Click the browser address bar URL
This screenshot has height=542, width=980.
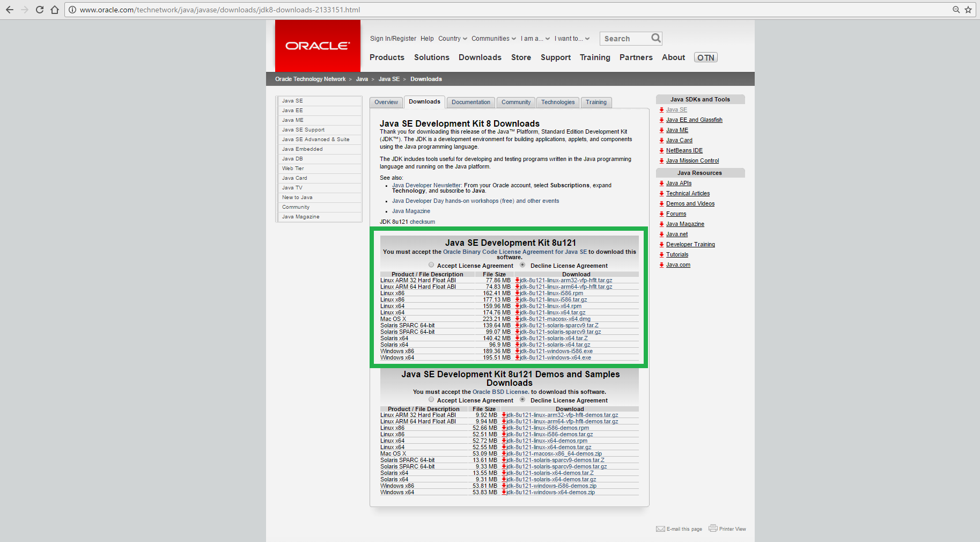(220, 10)
